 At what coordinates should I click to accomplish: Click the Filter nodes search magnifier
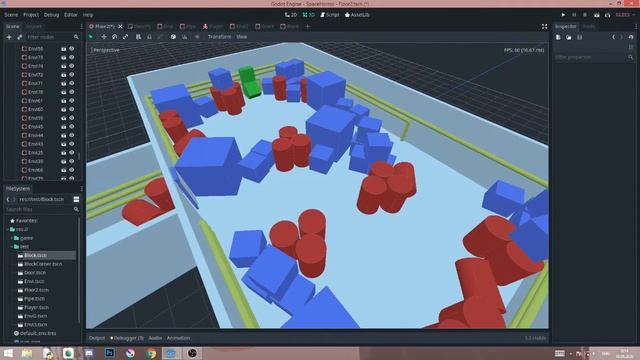[76, 37]
